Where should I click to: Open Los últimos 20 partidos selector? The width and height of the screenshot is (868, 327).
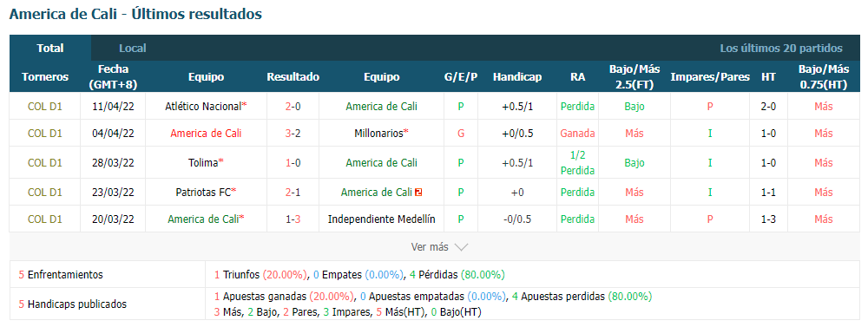pos(781,48)
